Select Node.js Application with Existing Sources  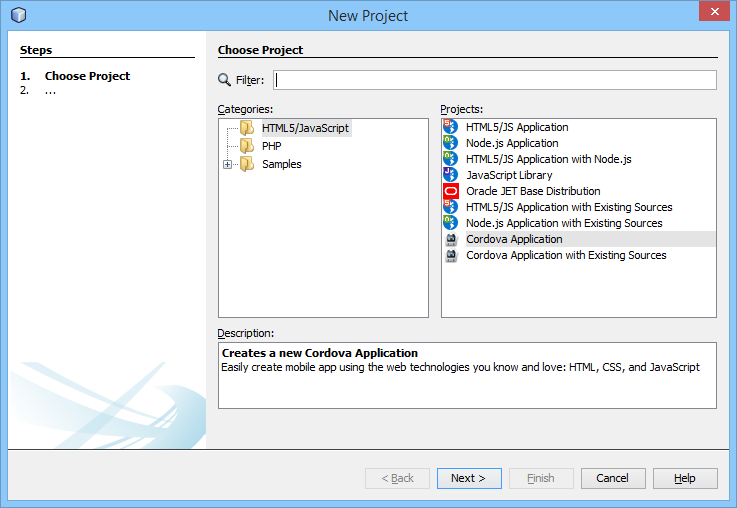[x=563, y=223]
